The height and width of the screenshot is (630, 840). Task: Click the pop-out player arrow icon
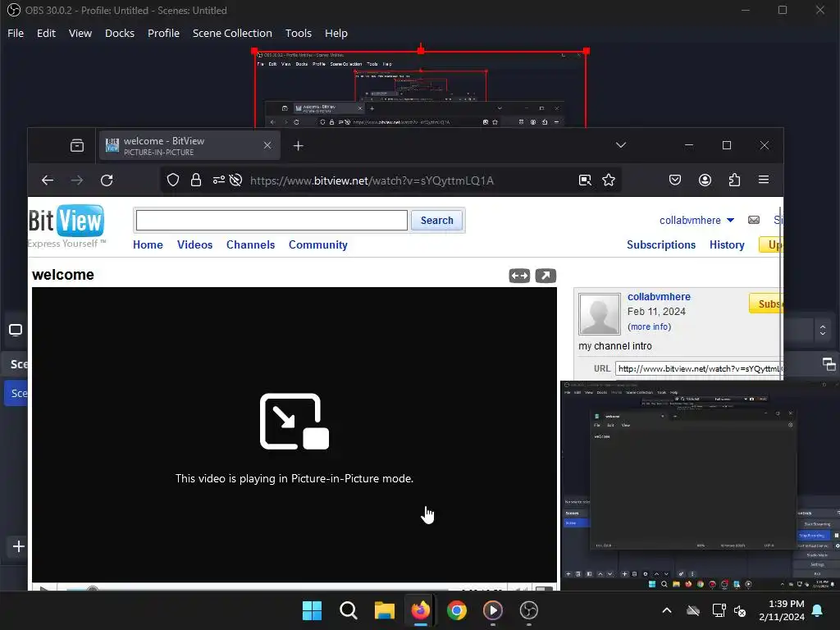[x=546, y=276]
